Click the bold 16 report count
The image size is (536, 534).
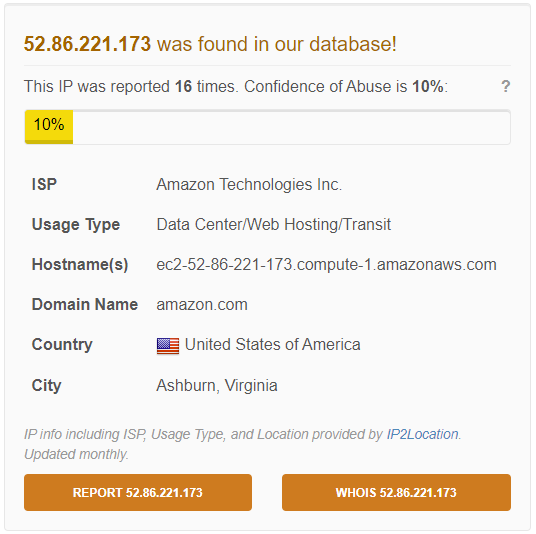coord(183,86)
